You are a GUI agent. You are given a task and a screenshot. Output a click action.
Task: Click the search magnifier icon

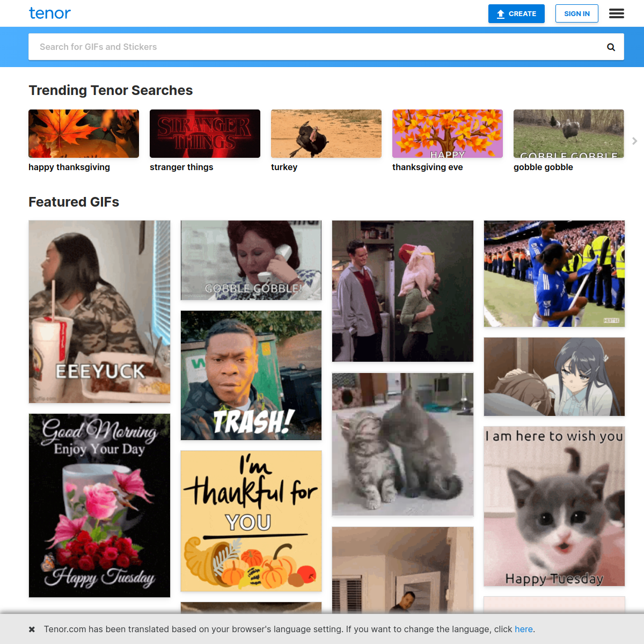click(x=611, y=47)
